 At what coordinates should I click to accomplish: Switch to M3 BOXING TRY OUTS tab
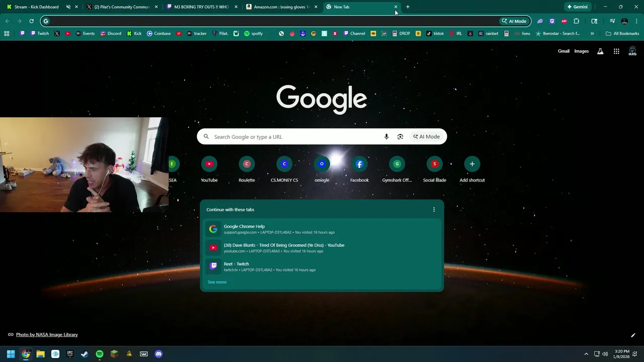pos(202,7)
